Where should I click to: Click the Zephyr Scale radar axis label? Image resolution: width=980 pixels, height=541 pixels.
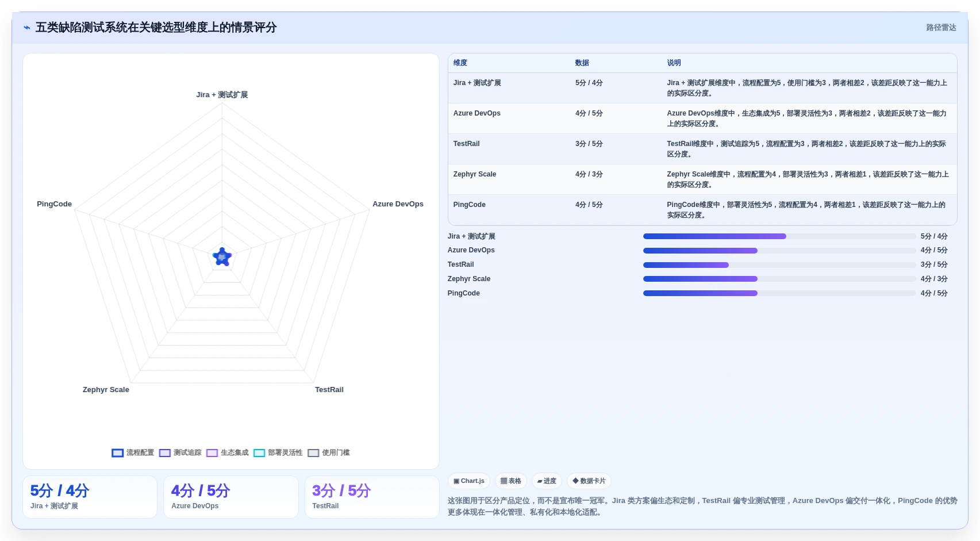click(x=106, y=390)
